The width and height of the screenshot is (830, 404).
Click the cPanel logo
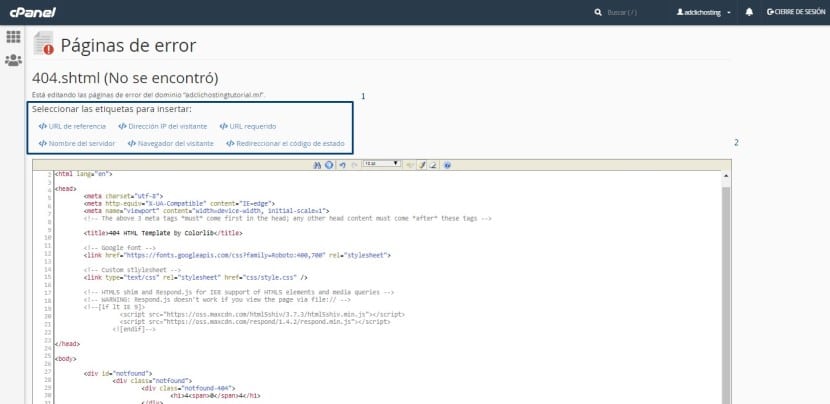coord(32,12)
